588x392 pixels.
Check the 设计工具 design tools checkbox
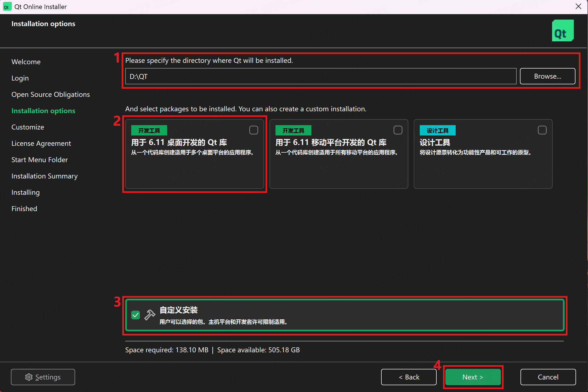click(x=542, y=130)
